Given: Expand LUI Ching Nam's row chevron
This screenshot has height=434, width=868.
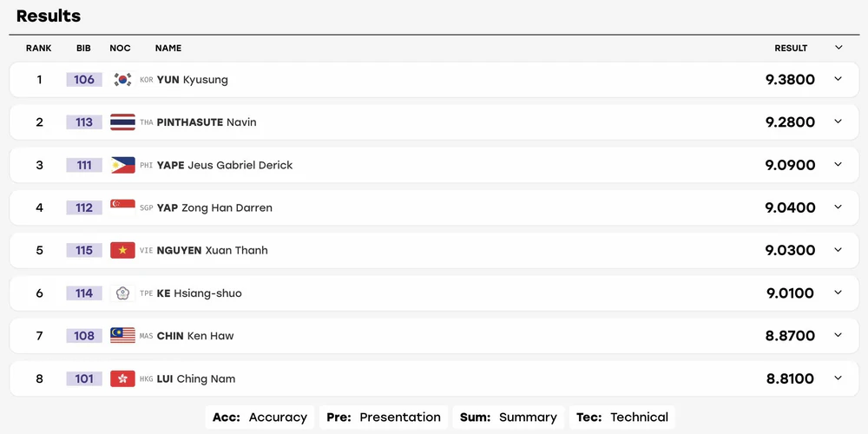Looking at the screenshot, I should point(838,378).
